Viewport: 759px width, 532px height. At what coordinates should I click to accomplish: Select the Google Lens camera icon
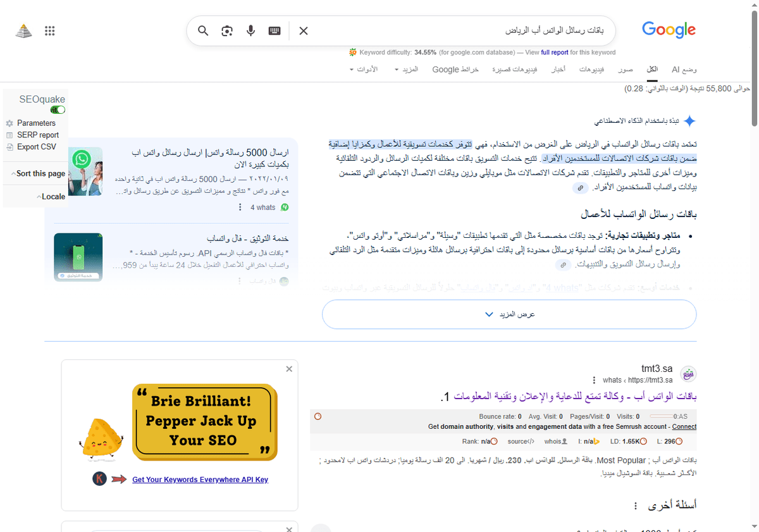[227, 30]
